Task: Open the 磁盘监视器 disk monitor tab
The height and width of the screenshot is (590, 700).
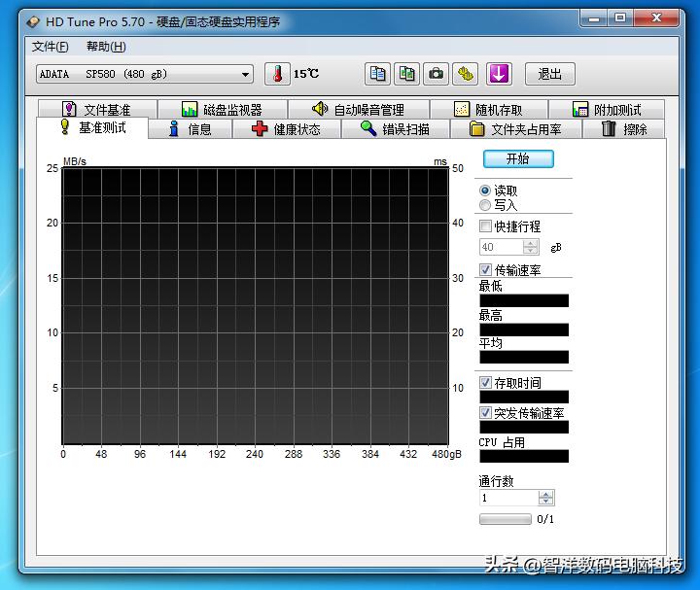Action: pos(221,110)
